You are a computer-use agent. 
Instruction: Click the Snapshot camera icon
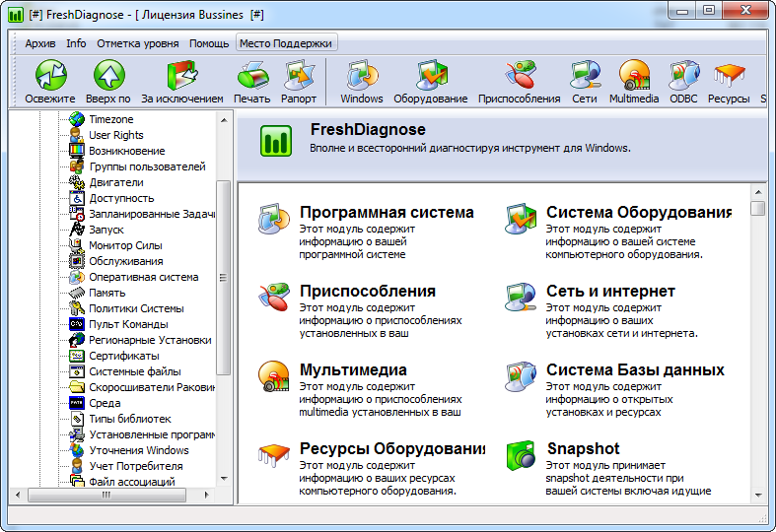[x=521, y=455]
